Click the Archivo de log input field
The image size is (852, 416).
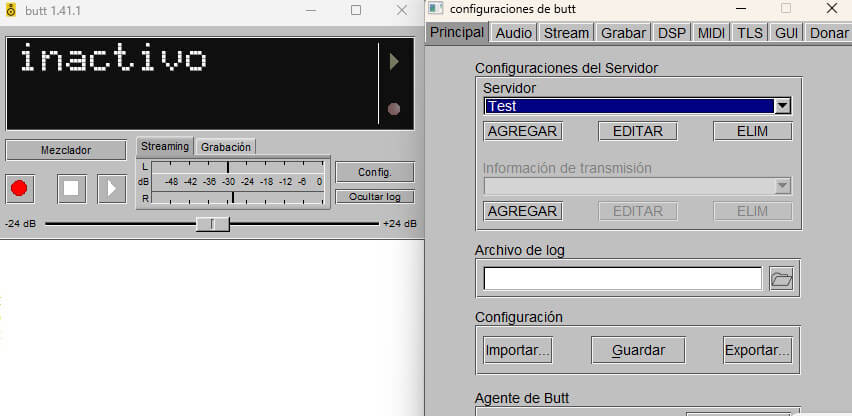(623, 279)
